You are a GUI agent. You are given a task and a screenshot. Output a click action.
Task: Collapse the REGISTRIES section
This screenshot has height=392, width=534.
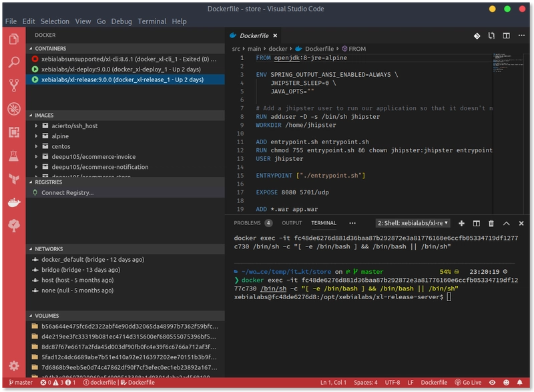click(x=125, y=182)
